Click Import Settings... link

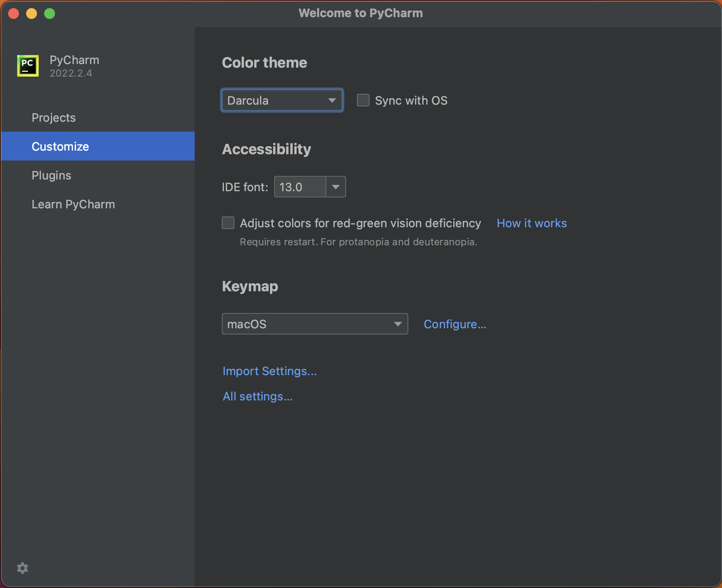coord(270,371)
